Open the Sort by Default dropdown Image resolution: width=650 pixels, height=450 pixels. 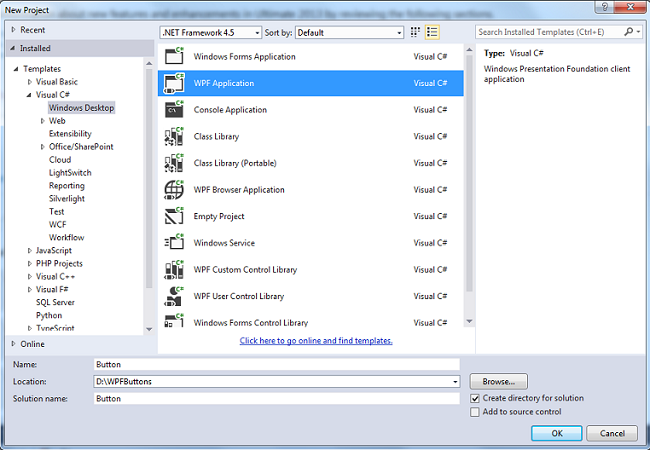click(x=349, y=32)
